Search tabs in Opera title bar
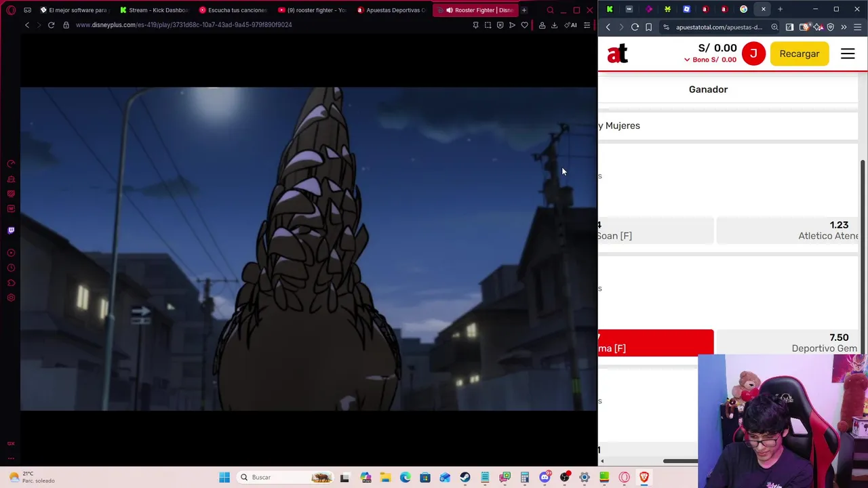Image resolution: width=868 pixels, height=488 pixels. coord(550,10)
